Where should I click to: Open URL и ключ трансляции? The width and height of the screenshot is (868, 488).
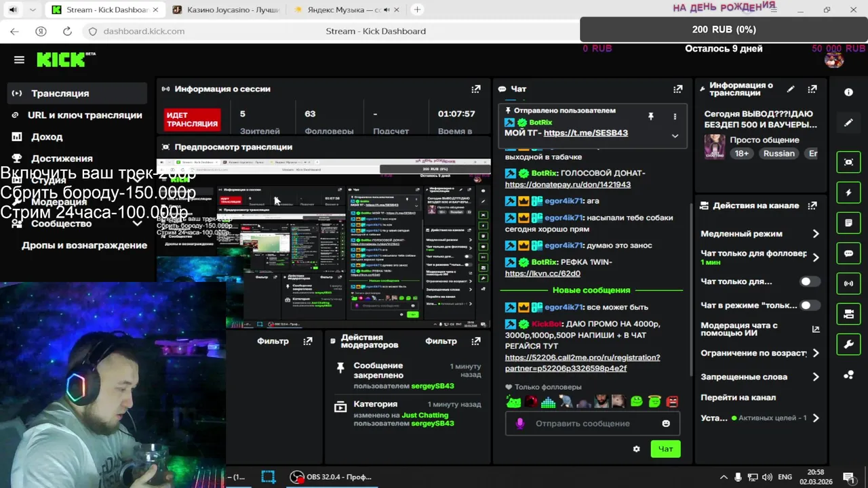[x=77, y=115]
